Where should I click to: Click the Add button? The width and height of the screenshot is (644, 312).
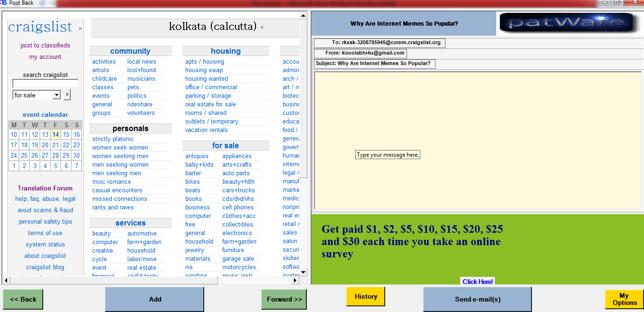(155, 299)
